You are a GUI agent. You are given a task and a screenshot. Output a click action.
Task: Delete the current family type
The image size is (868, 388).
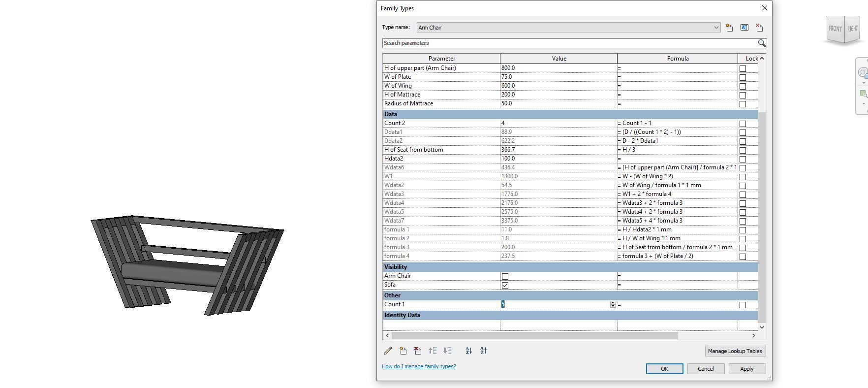pyautogui.click(x=759, y=28)
